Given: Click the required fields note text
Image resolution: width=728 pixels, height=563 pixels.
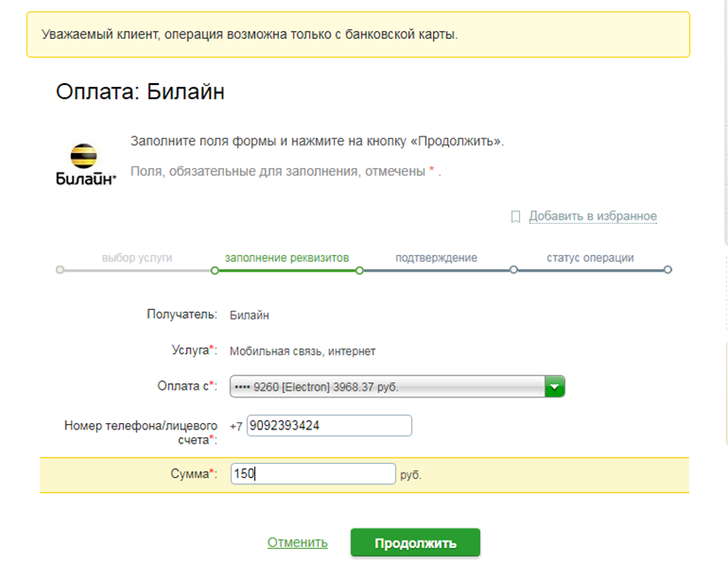Looking at the screenshot, I should [285, 171].
